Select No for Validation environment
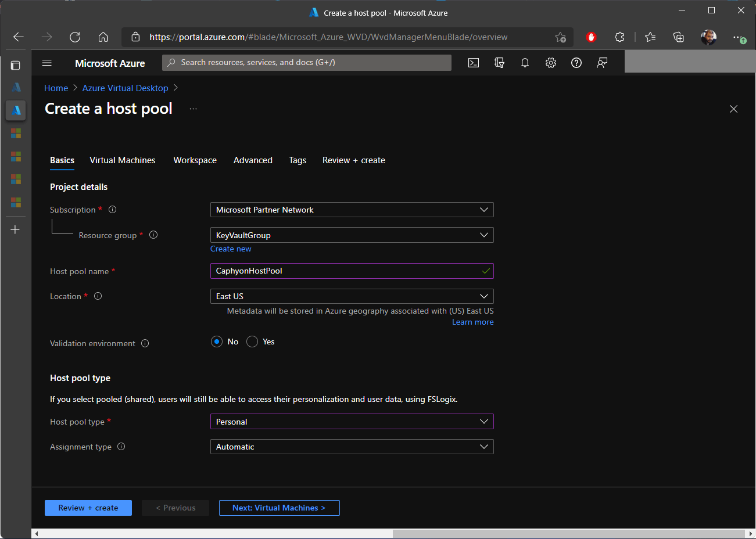The height and width of the screenshot is (539, 756). [x=217, y=342]
